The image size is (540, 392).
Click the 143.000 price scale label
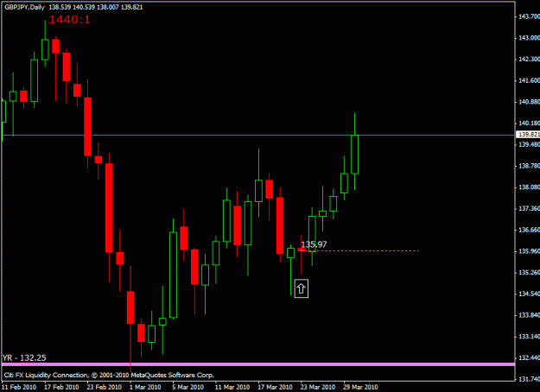(529, 38)
